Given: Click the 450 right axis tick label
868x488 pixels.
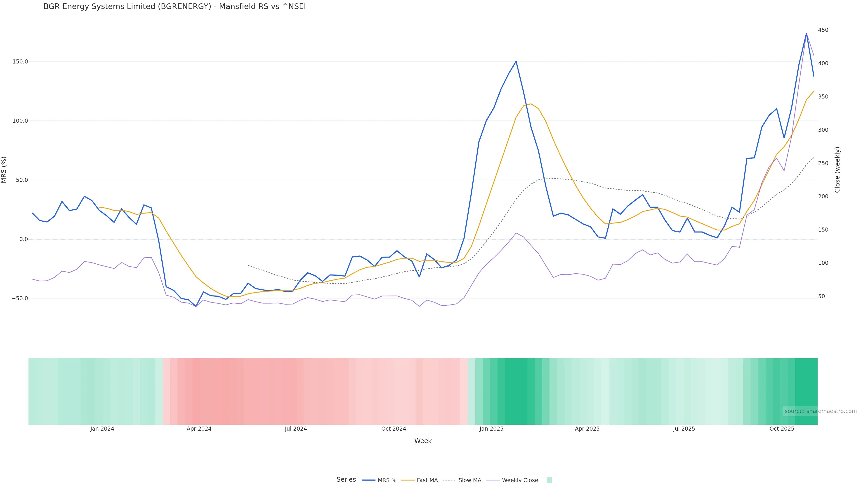Looking at the screenshot, I should [823, 30].
